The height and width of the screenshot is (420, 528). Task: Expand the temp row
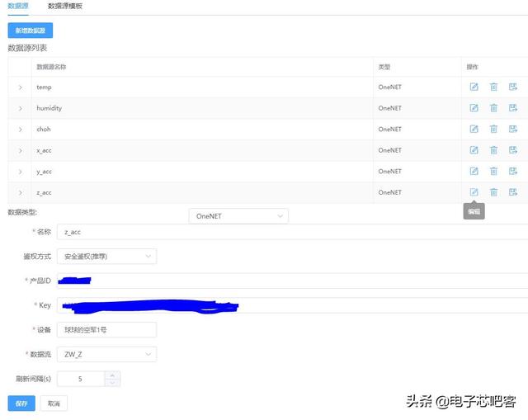point(20,87)
